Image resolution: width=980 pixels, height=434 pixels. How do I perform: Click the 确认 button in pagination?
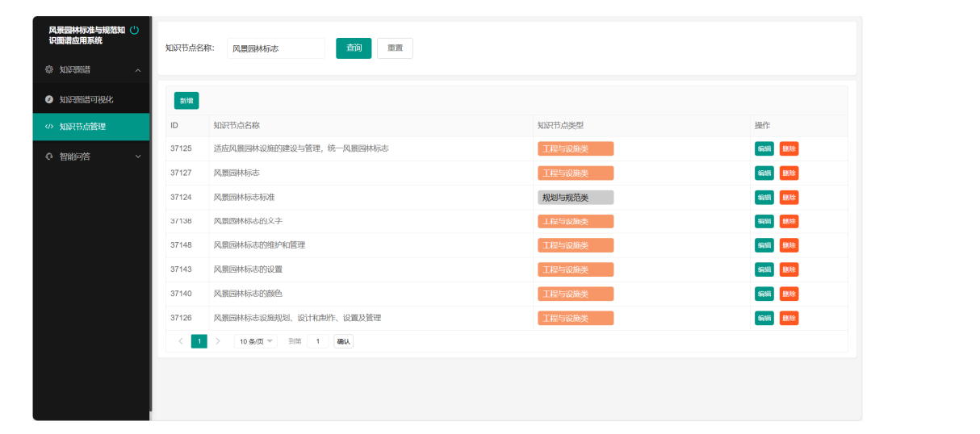tap(343, 341)
